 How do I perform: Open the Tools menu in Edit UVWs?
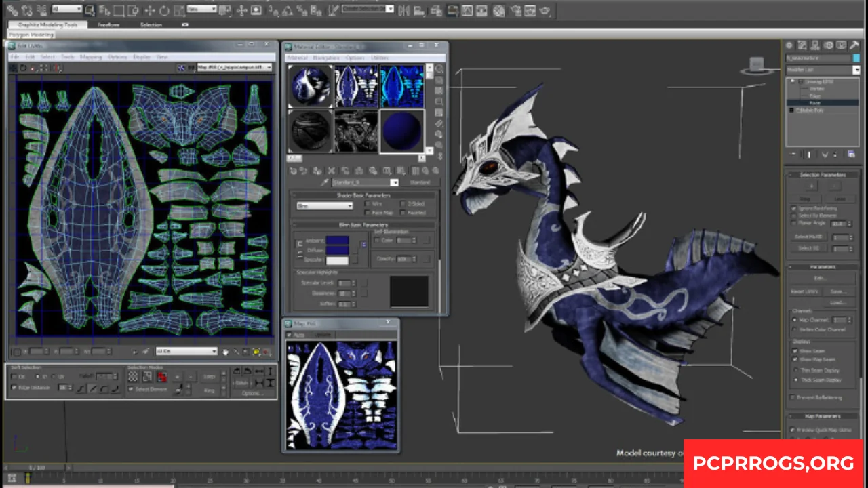(x=68, y=57)
